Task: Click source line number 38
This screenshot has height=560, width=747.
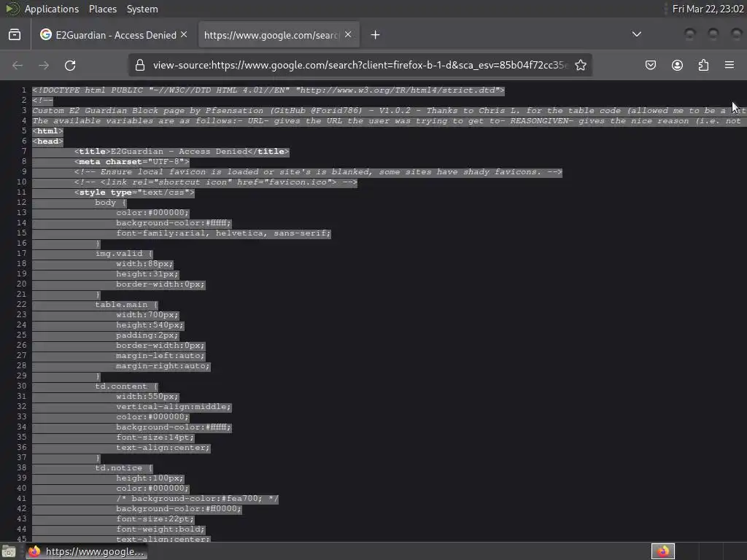Action: coord(21,467)
